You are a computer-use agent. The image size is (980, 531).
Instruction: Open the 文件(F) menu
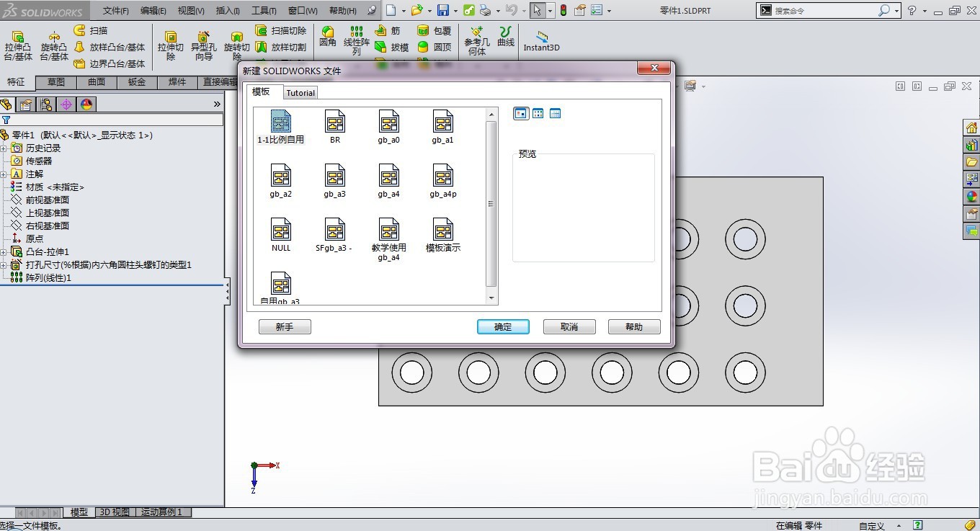(116, 11)
